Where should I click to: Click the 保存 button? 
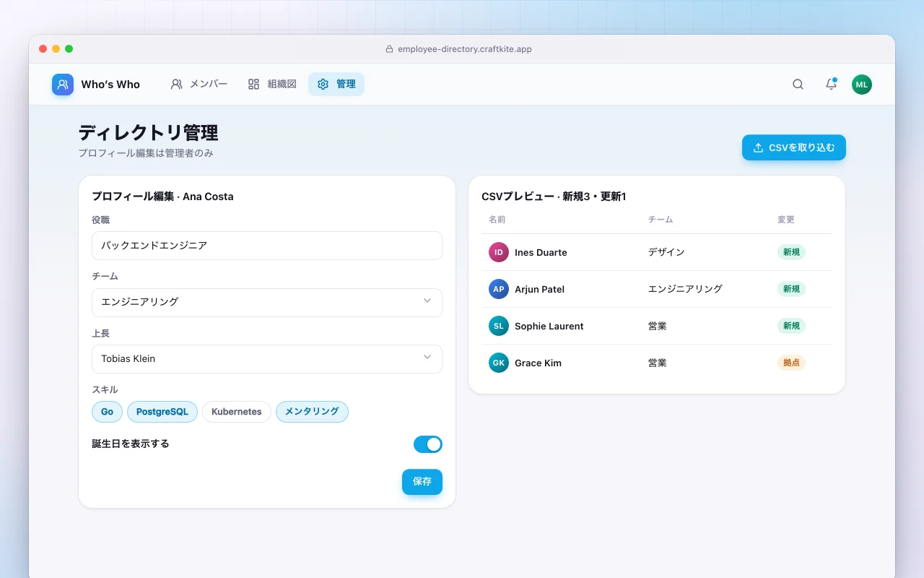click(x=422, y=482)
